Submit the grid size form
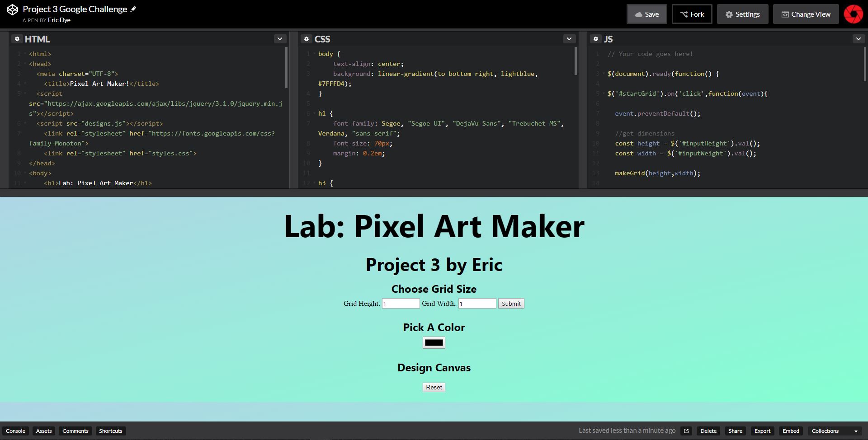 click(x=511, y=304)
